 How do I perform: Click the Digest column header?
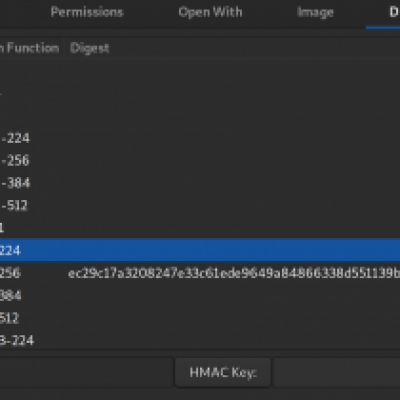point(89,48)
